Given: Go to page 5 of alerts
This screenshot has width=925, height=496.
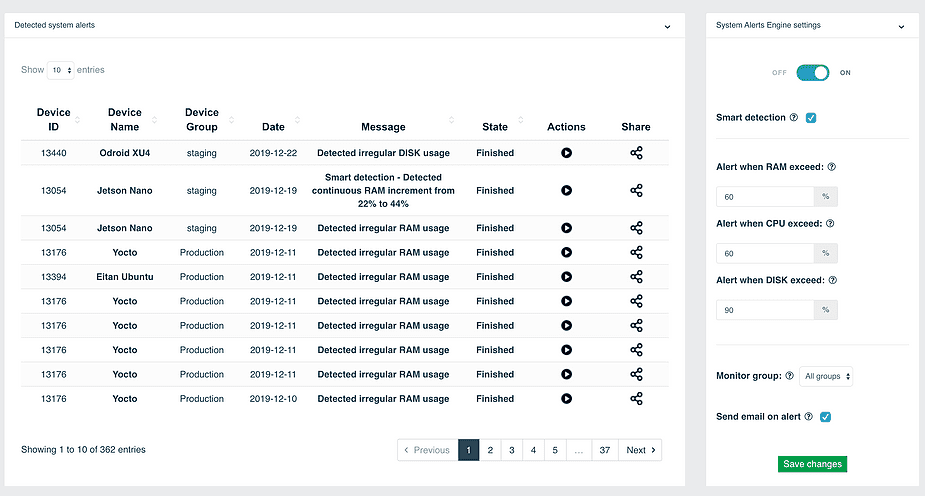Looking at the screenshot, I should pyautogui.click(x=555, y=450).
